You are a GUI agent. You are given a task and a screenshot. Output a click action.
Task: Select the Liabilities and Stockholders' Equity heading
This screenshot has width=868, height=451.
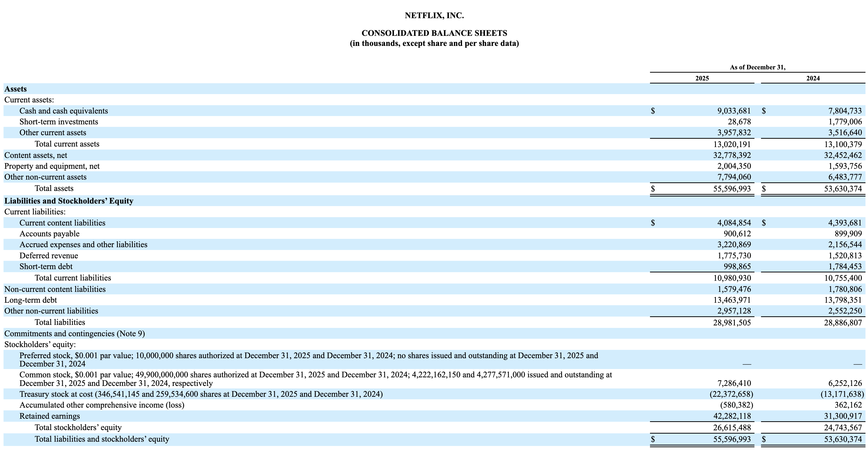[x=69, y=201]
